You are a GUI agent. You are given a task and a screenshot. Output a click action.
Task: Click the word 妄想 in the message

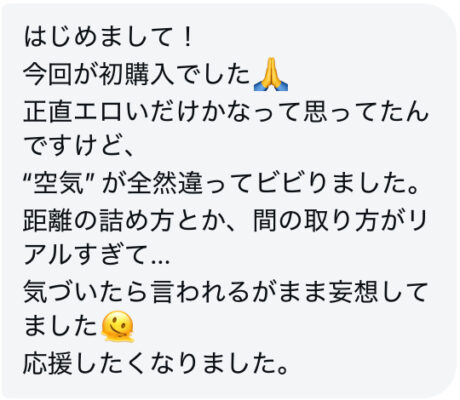pos(353,292)
